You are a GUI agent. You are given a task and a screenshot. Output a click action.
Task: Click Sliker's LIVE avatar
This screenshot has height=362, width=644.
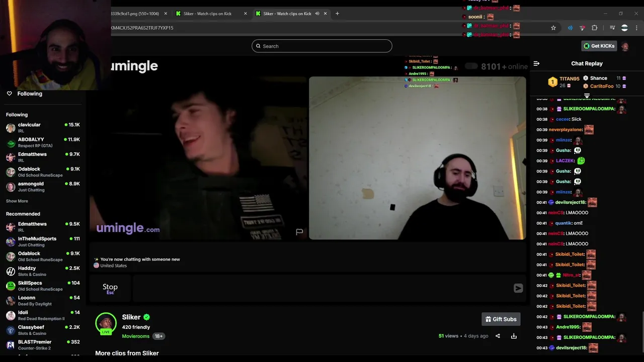[106, 323]
